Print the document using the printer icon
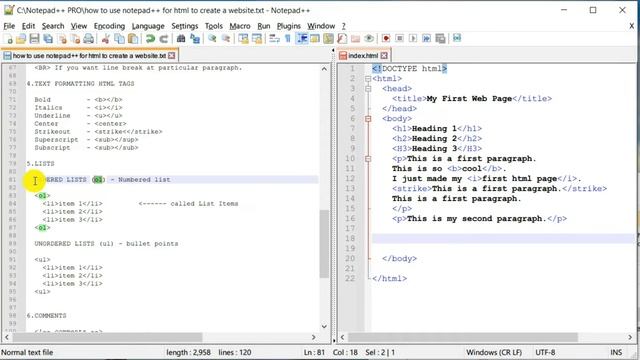 [x=89, y=39]
